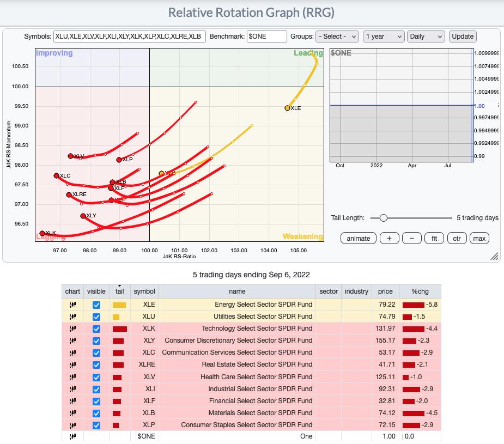504x444 pixels.
Task: Open the chart icon for XLU row
Action: coord(72,317)
